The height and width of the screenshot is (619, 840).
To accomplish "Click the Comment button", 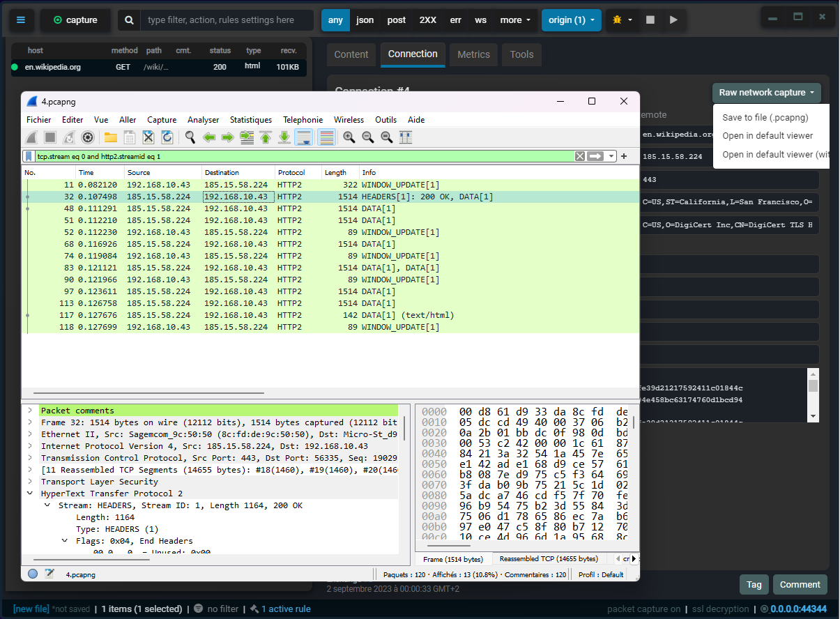I will [800, 585].
